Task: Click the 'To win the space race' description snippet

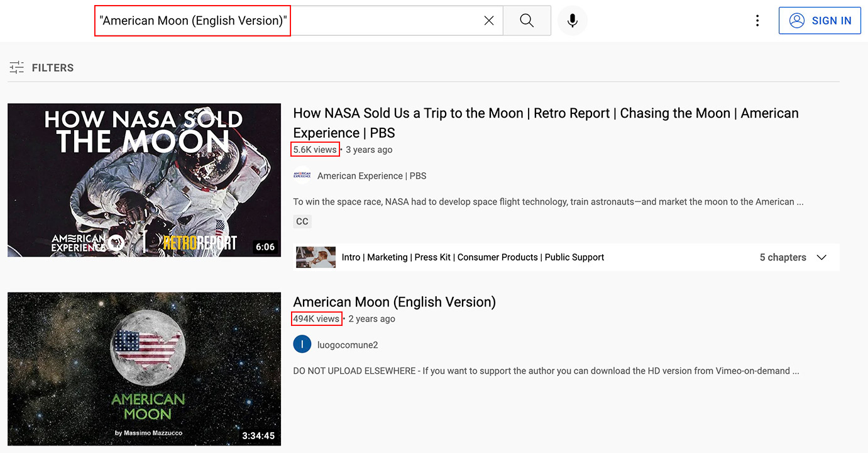Action: pos(548,202)
